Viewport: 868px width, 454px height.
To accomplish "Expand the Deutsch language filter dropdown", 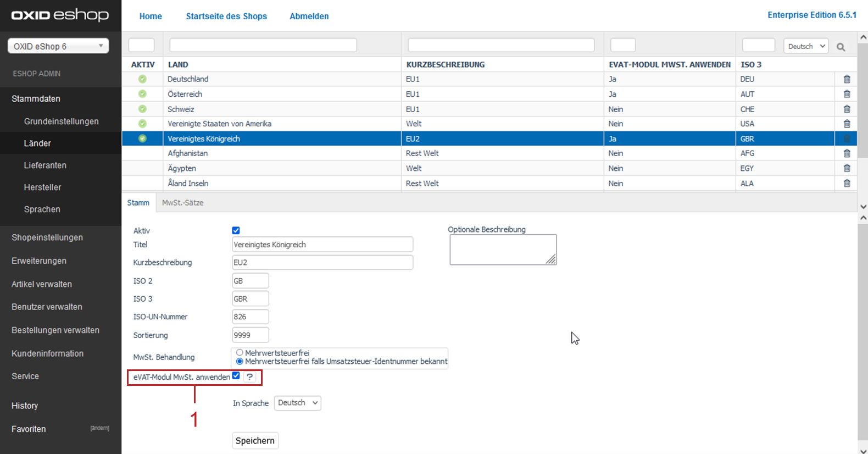I will pyautogui.click(x=805, y=46).
